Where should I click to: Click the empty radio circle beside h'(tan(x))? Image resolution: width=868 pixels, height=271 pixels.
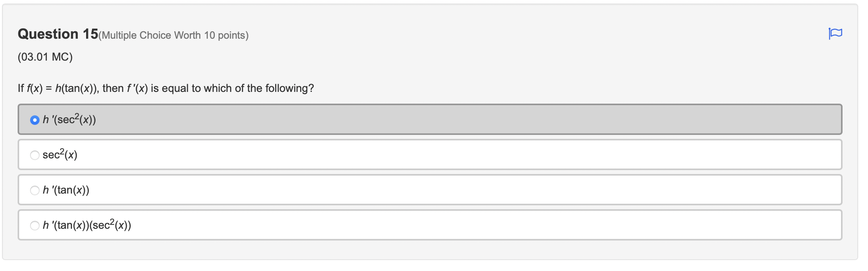click(34, 190)
